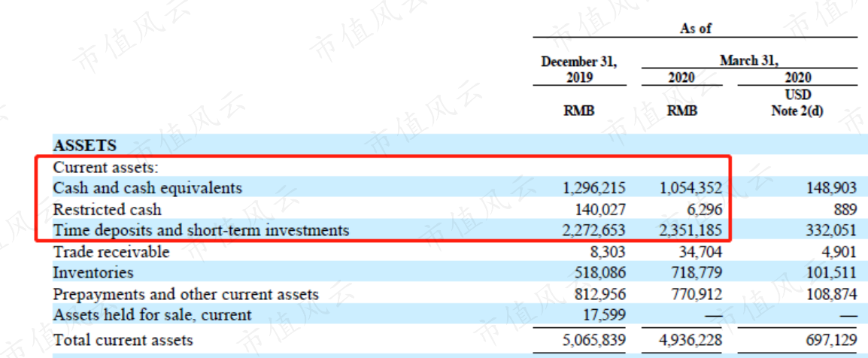
Task: Click Prepayments and other current assets label
Action: pyautogui.click(x=186, y=294)
